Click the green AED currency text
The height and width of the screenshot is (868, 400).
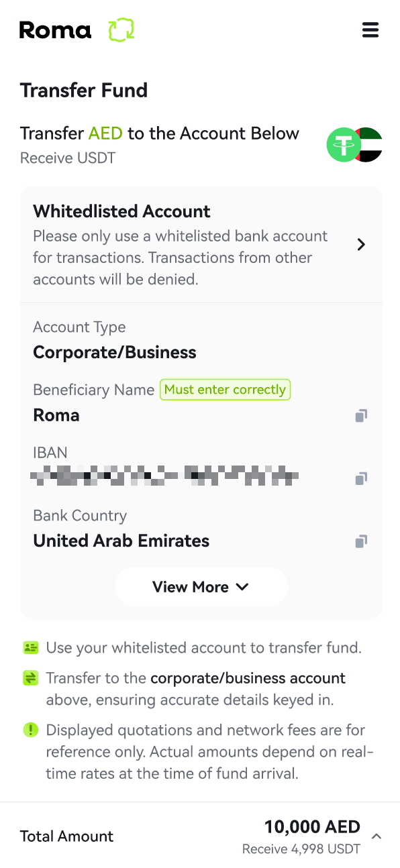point(105,133)
